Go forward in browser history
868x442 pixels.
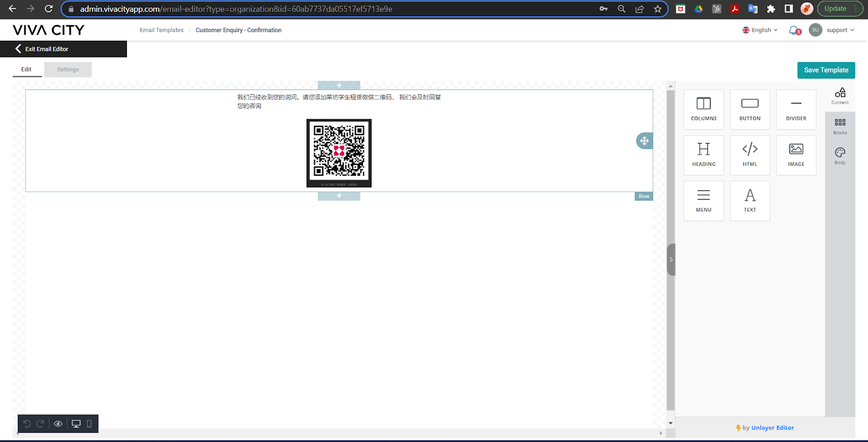click(30, 9)
